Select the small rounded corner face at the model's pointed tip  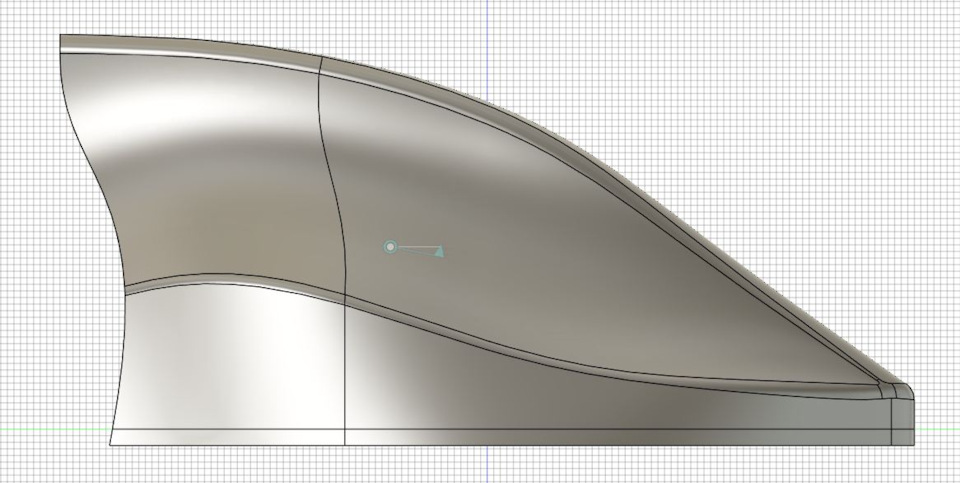(902, 391)
